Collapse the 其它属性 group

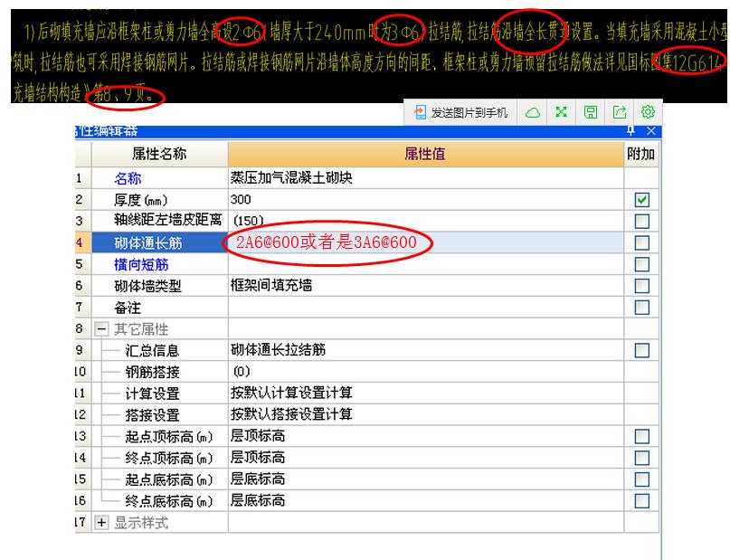point(101,329)
